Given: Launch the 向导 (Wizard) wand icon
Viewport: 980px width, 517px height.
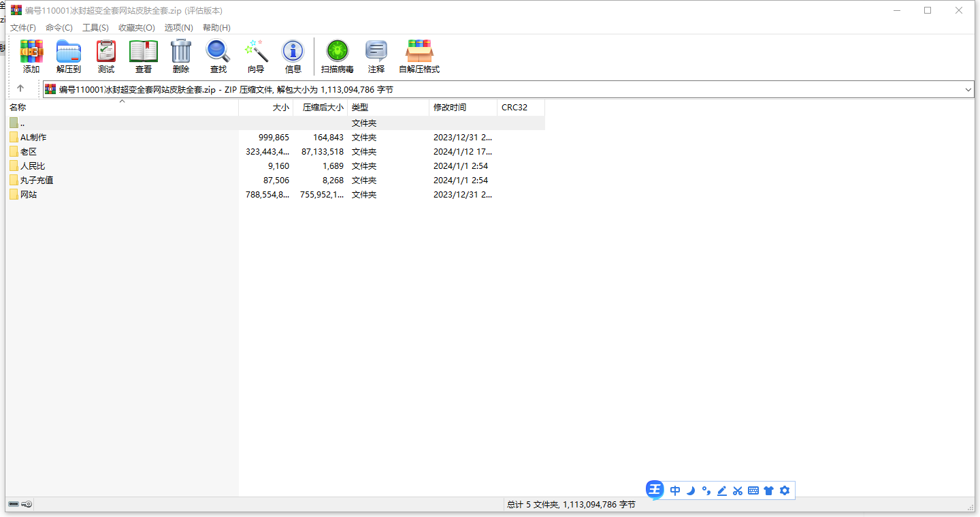Looking at the screenshot, I should pyautogui.click(x=256, y=52).
